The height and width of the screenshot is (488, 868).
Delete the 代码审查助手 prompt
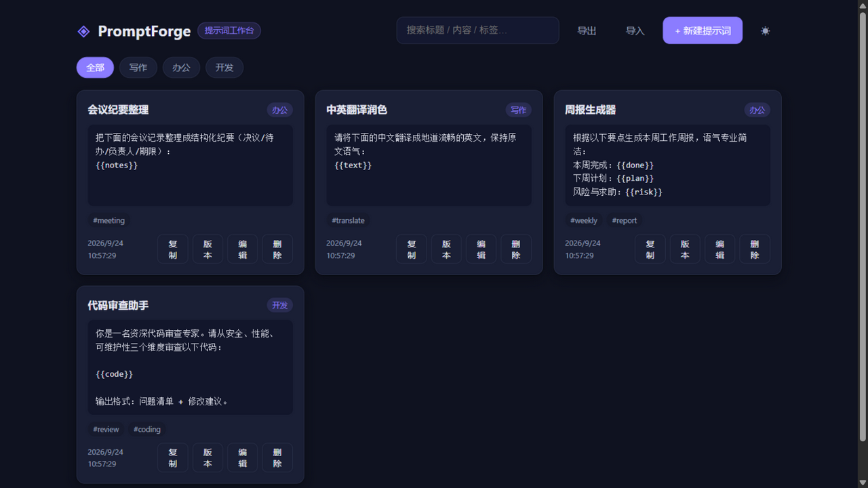click(x=277, y=457)
